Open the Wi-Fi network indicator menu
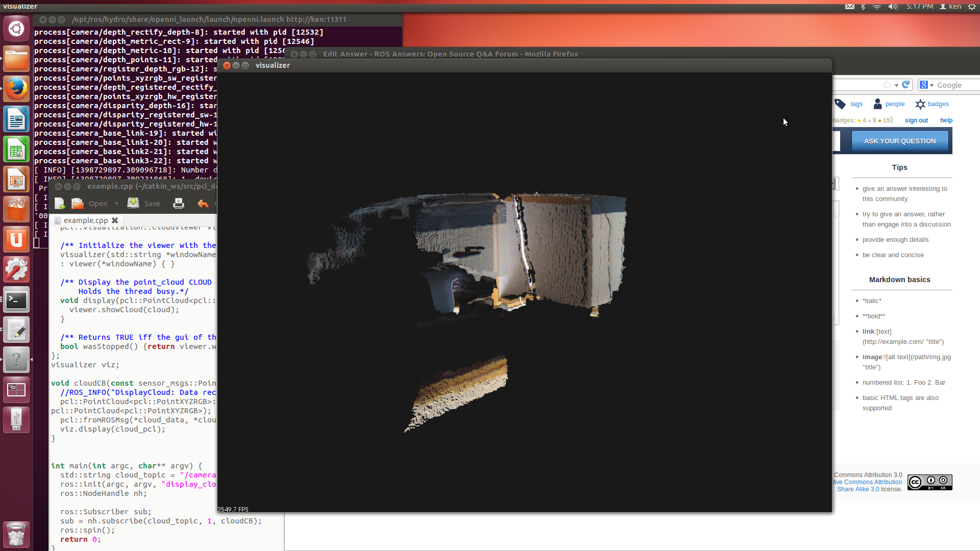 pos(877,7)
